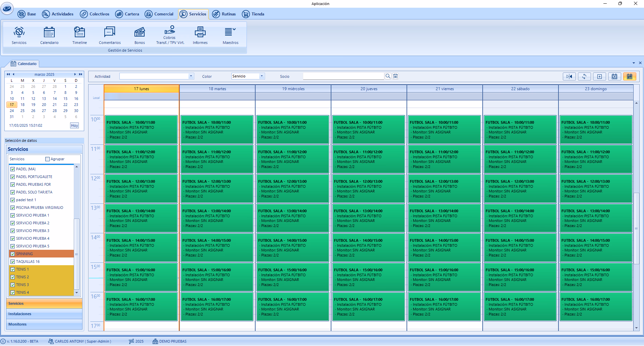Open the Maestros dropdown in ribbon

pos(230,35)
